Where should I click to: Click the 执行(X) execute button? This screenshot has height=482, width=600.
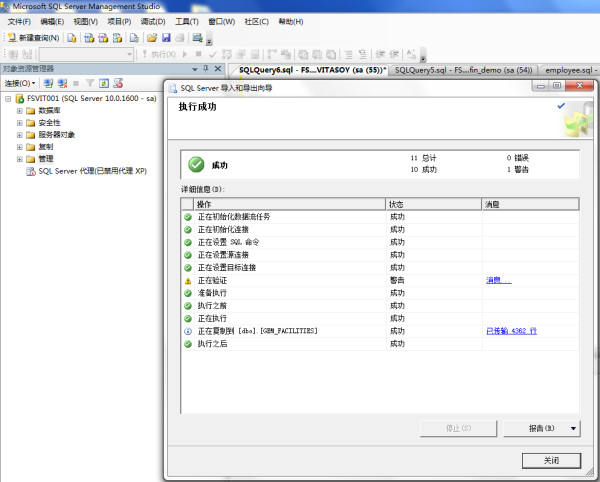[x=159, y=54]
